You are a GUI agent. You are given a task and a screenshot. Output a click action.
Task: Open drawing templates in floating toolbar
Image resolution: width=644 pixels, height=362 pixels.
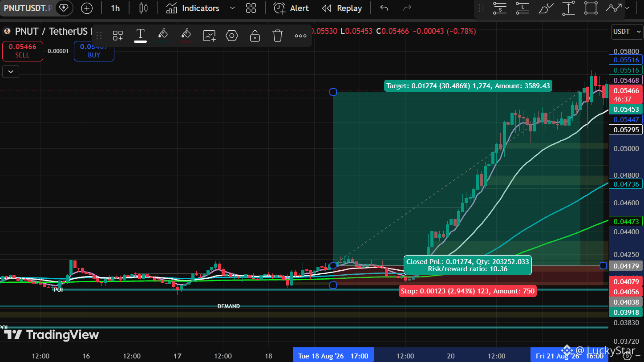117,36
